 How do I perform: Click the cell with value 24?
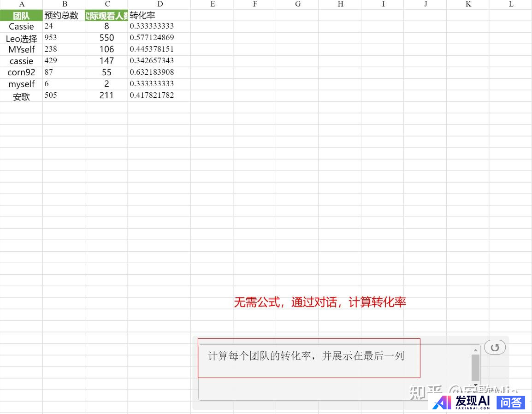(x=64, y=26)
